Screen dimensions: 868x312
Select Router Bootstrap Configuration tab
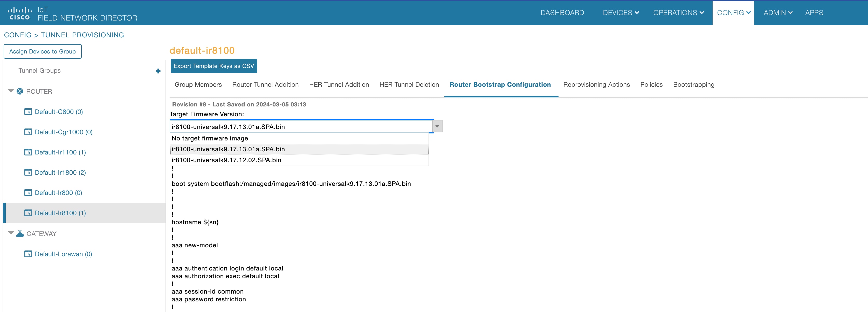tap(500, 85)
